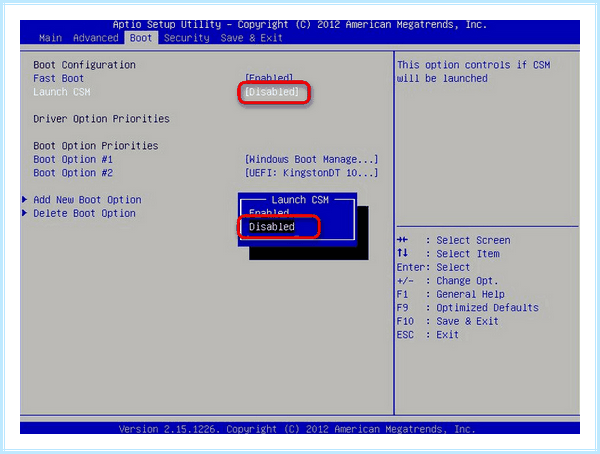The height and width of the screenshot is (454, 600).
Task: Open the Delete Boot Option submenu
Action: point(84,213)
